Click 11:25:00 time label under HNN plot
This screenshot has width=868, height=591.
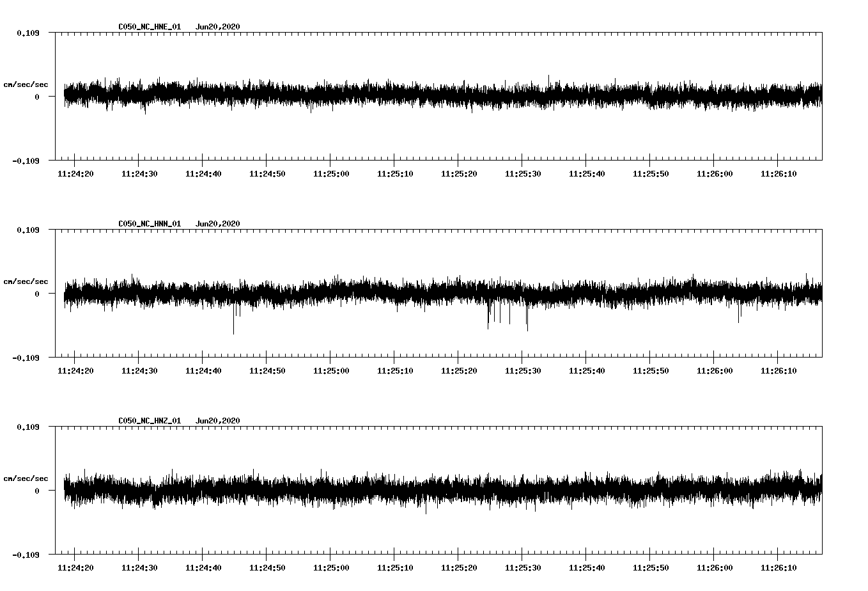pos(331,371)
